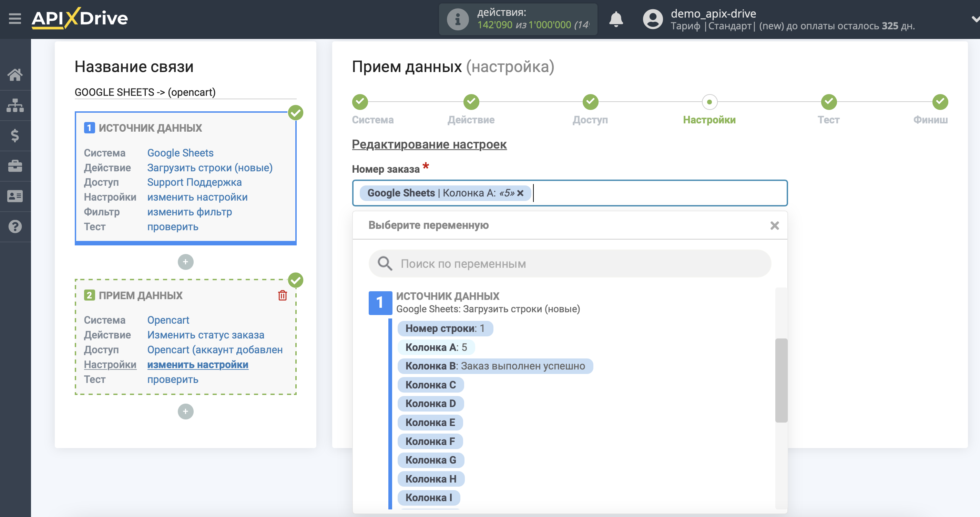This screenshot has height=517, width=980.
Task: Remove the Google Sheets Колонка A tag
Action: coord(520,193)
